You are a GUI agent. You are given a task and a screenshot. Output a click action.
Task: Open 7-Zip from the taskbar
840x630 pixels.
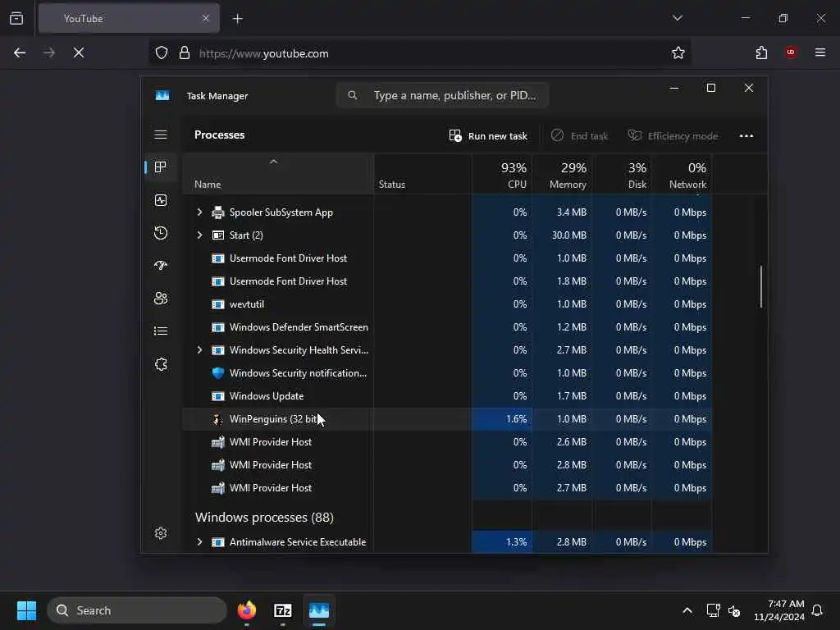click(283, 610)
